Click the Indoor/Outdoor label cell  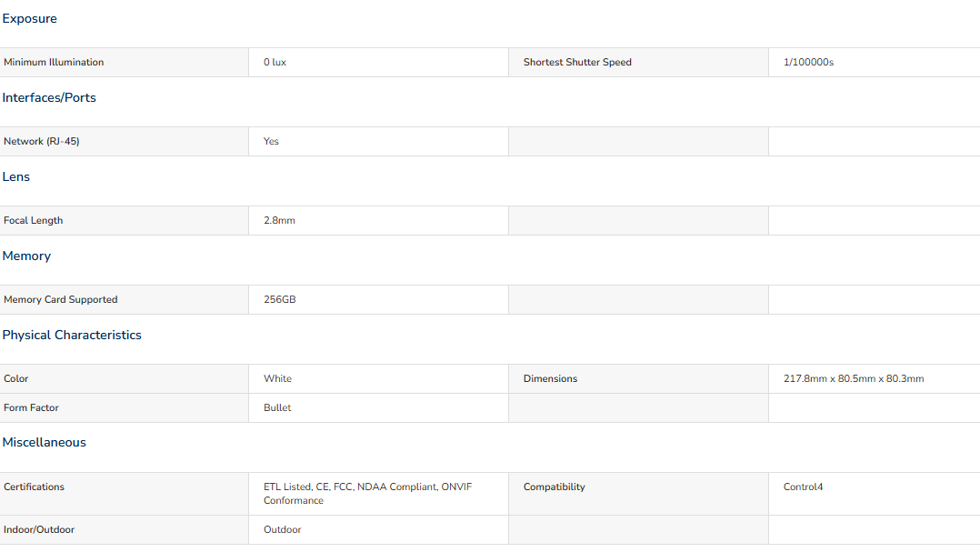pyautogui.click(x=39, y=530)
